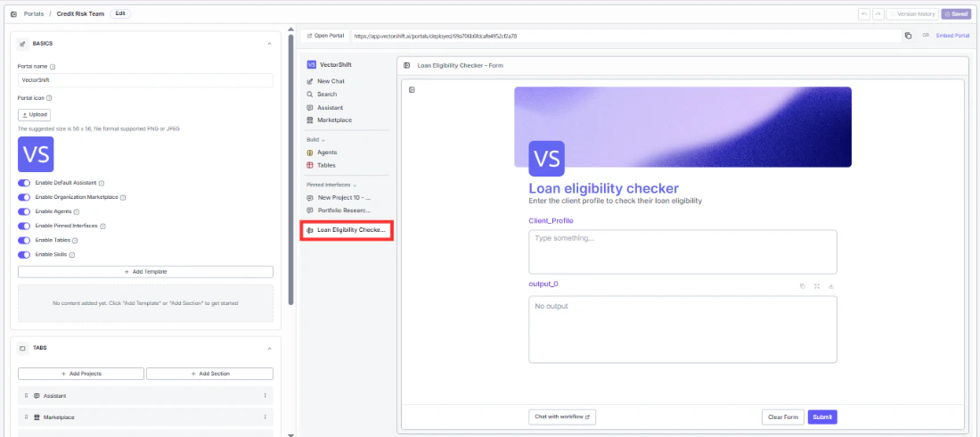Clear the form
The width and height of the screenshot is (980, 437).
[x=782, y=417]
